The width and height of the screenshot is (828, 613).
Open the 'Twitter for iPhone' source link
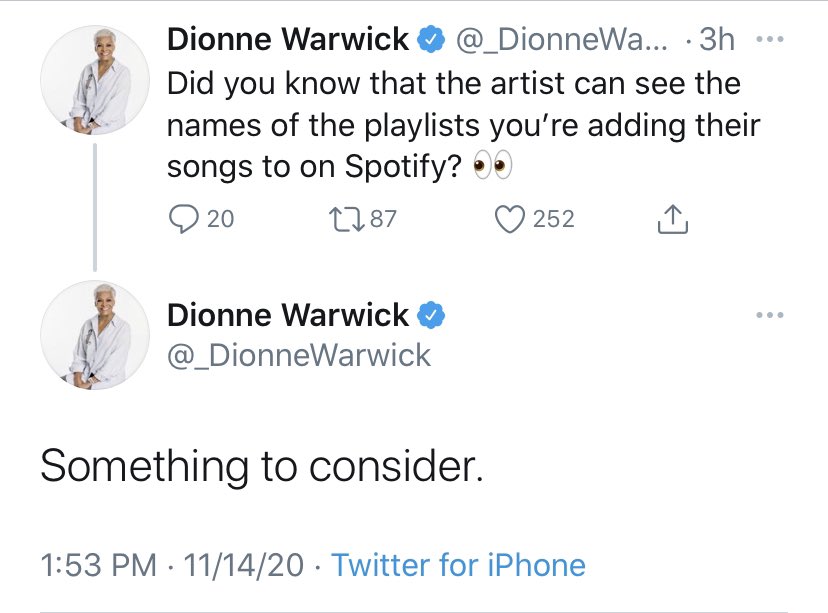click(x=458, y=565)
